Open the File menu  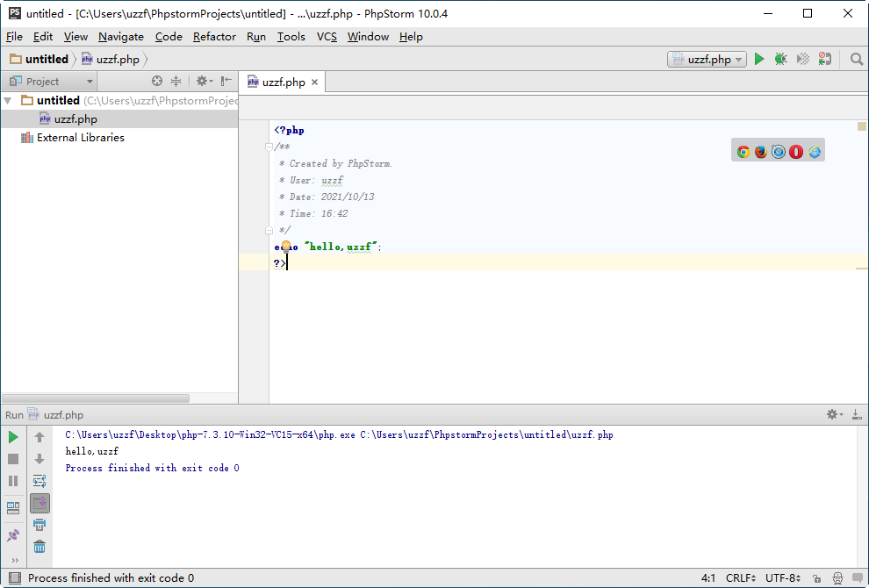(x=14, y=37)
